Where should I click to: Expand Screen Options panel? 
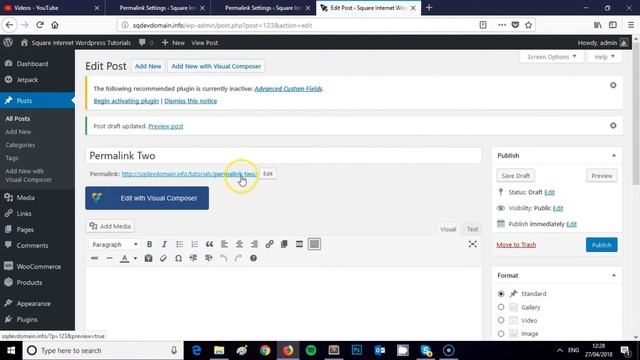pyautogui.click(x=551, y=57)
